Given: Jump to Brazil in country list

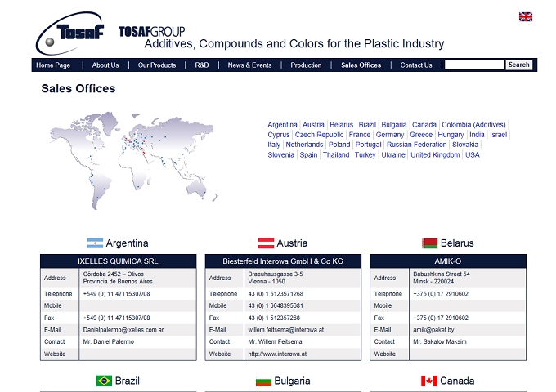Looking at the screenshot, I should pyautogui.click(x=367, y=125).
